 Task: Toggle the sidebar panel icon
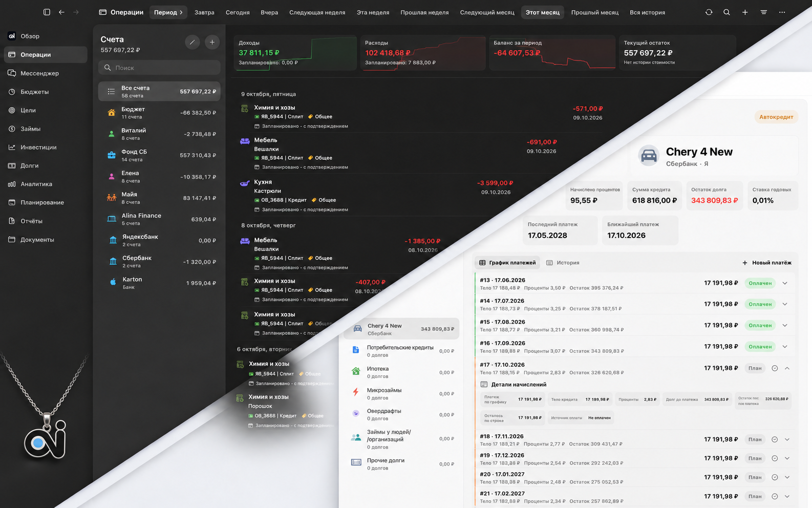tap(47, 12)
